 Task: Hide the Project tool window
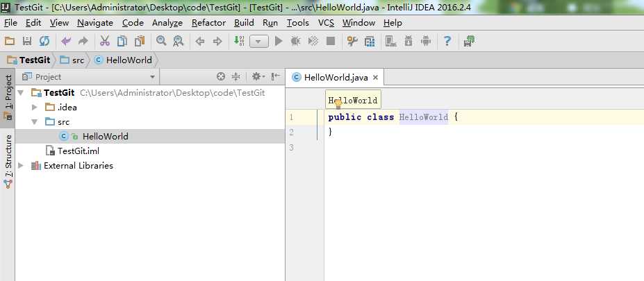click(276, 76)
